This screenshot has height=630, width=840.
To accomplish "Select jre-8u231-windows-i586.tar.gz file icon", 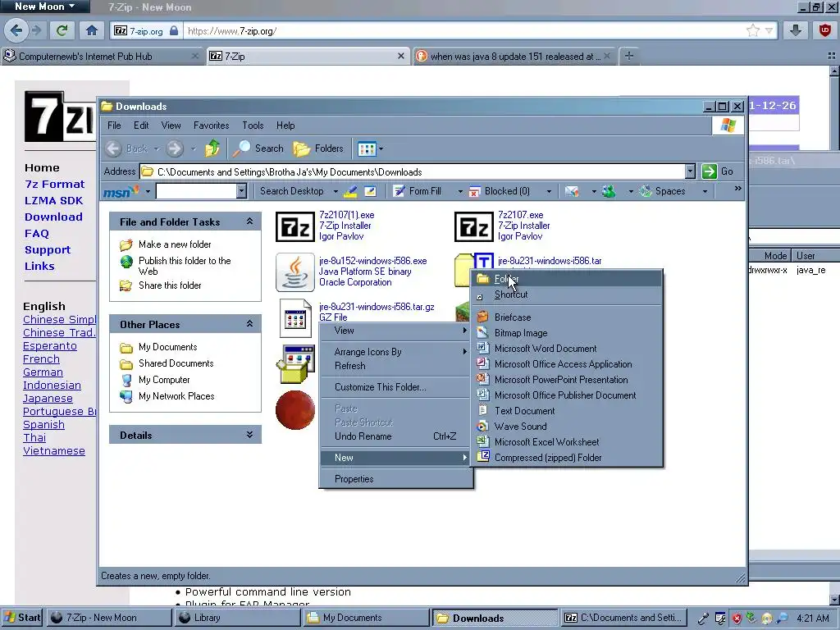I will click(x=295, y=318).
